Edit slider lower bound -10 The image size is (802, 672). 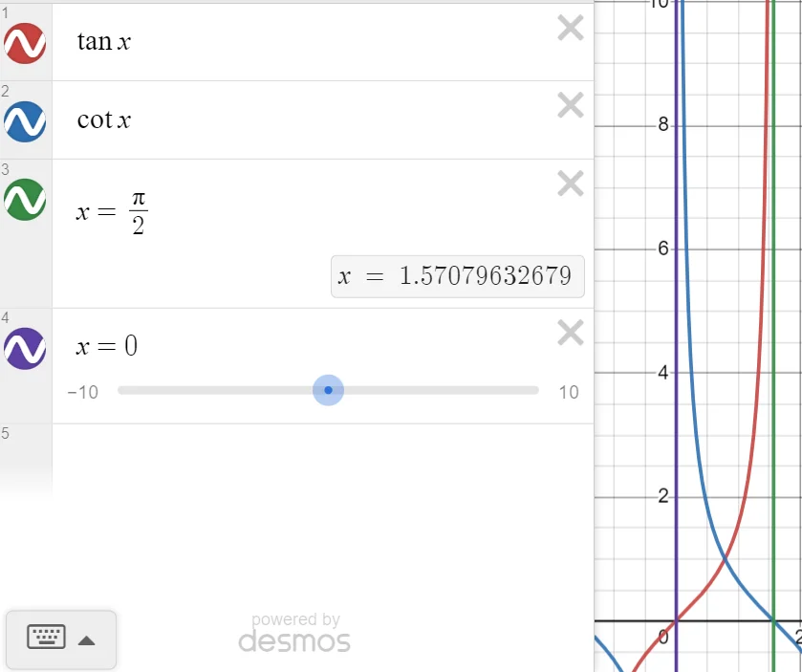(x=82, y=392)
